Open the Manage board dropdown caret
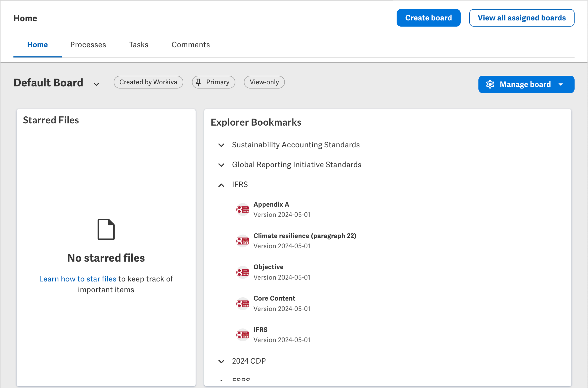This screenshot has height=388, width=588. (561, 84)
